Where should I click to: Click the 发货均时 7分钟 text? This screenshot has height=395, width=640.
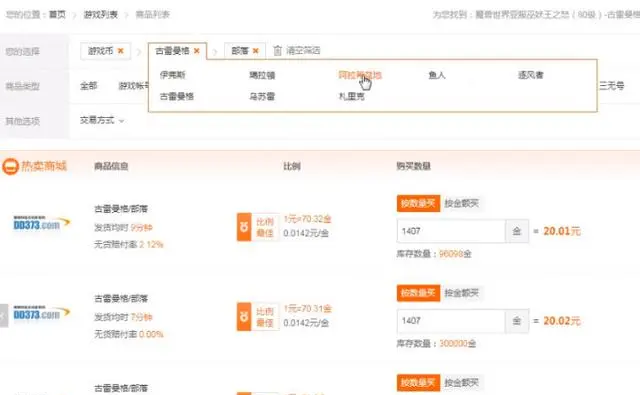[123, 317]
